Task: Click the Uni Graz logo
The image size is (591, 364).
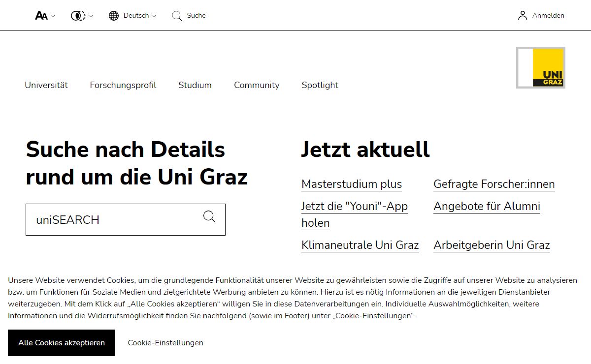Action: click(541, 68)
